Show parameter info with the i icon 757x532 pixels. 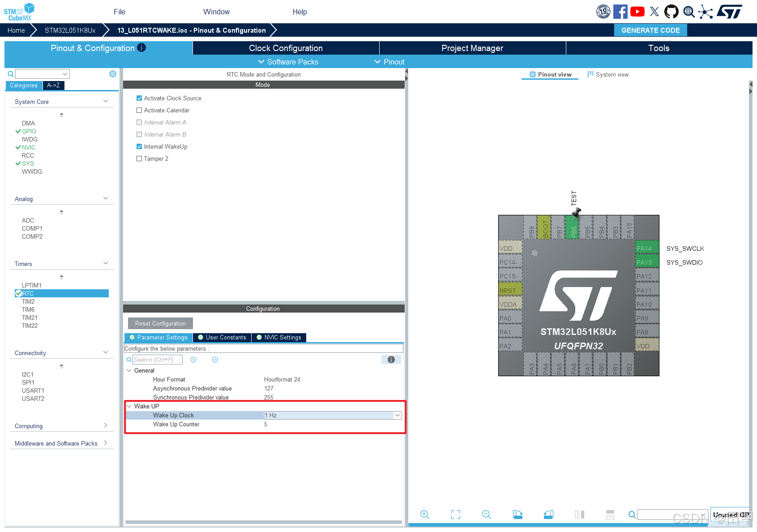coord(391,360)
